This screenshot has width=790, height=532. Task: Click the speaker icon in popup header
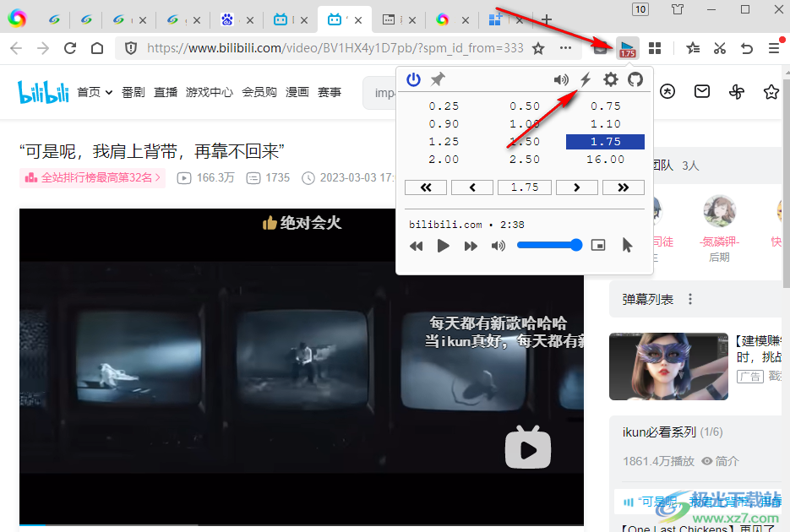[561, 79]
